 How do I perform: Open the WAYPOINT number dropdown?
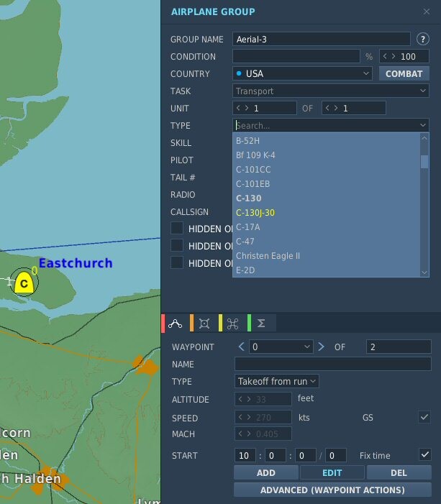point(281,347)
